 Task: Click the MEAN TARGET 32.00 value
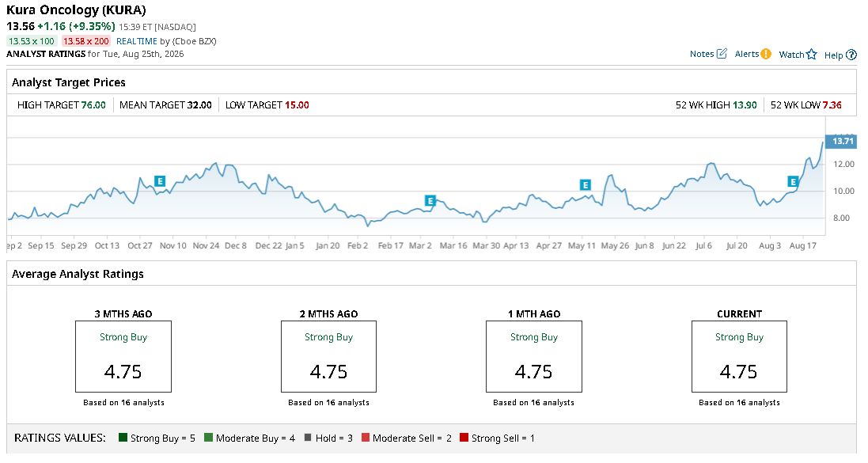click(199, 104)
